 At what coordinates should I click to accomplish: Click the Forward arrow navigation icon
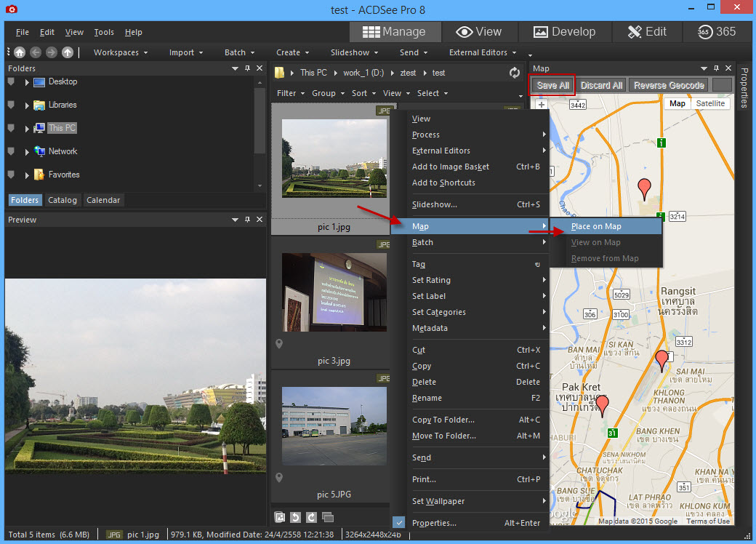click(52, 52)
